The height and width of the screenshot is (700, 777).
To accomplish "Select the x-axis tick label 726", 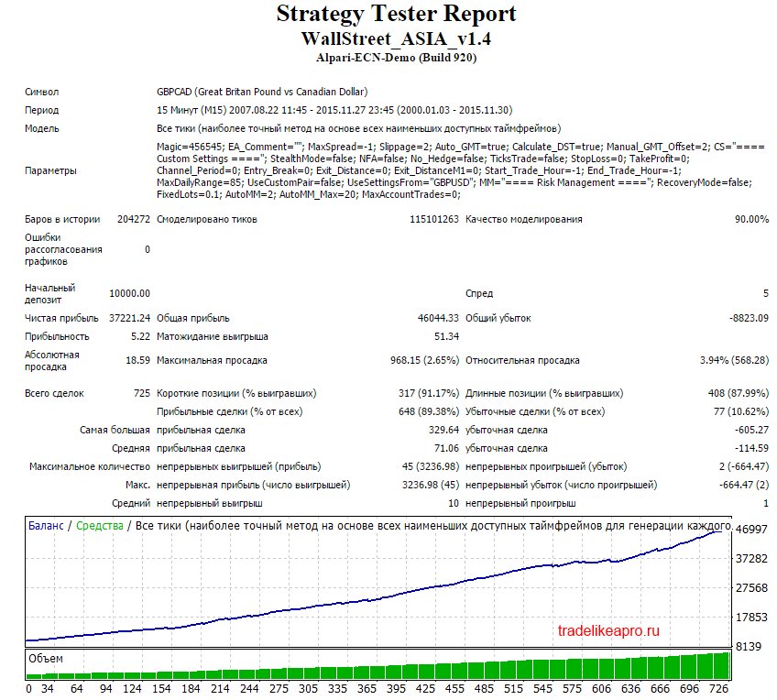I will pos(718,689).
